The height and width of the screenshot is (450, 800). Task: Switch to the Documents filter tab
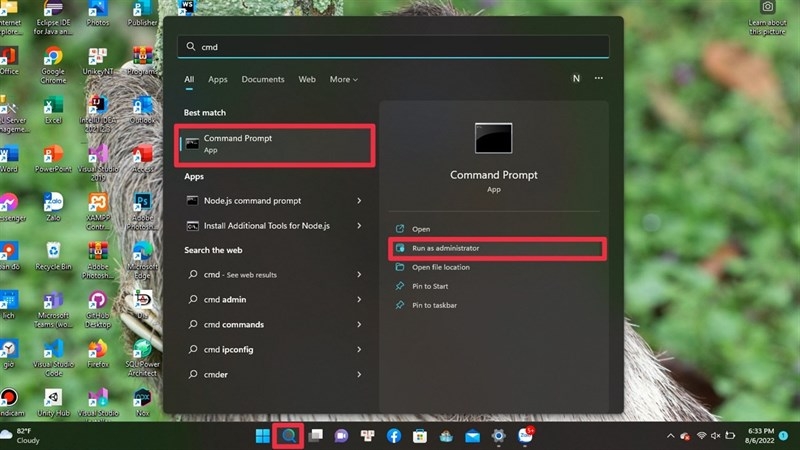263,79
